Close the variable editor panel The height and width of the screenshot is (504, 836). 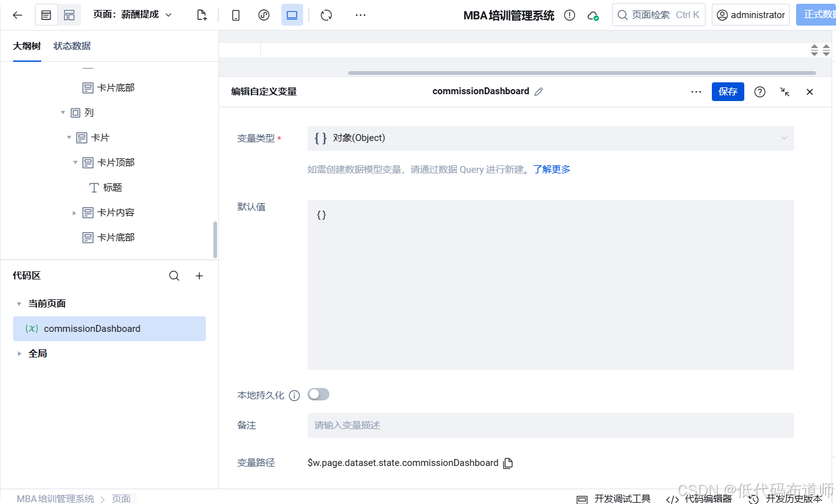pos(810,92)
